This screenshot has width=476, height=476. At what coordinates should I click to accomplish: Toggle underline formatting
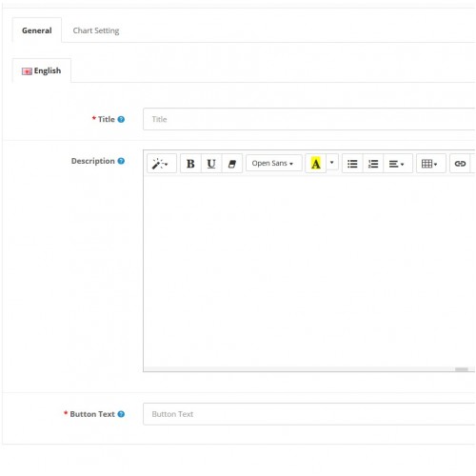tap(211, 164)
